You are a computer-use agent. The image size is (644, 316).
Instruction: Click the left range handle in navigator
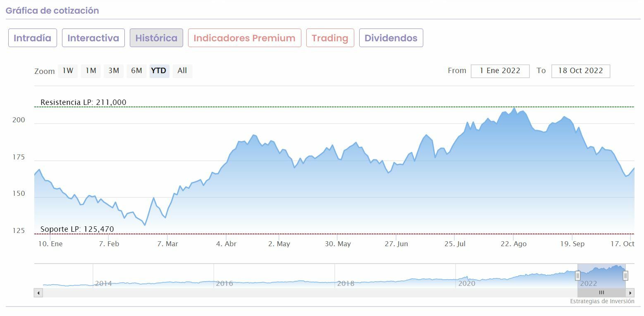[x=577, y=276]
